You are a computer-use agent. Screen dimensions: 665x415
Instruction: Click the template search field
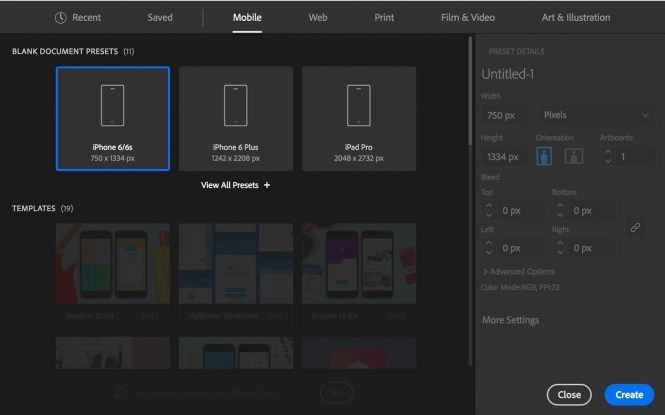click(204, 393)
